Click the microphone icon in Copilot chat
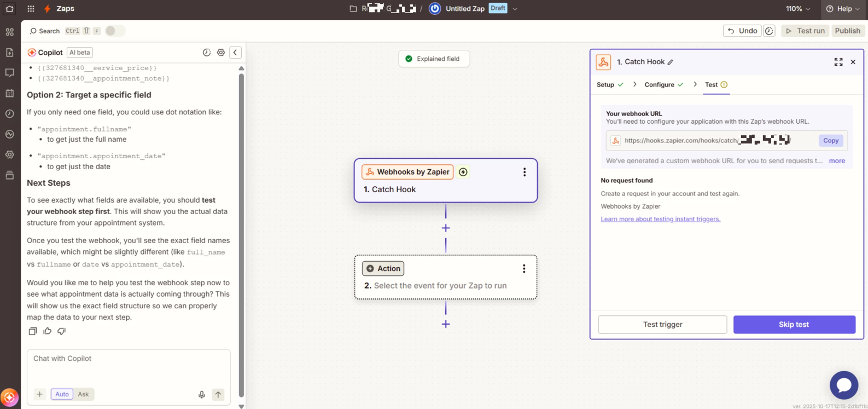 click(202, 394)
